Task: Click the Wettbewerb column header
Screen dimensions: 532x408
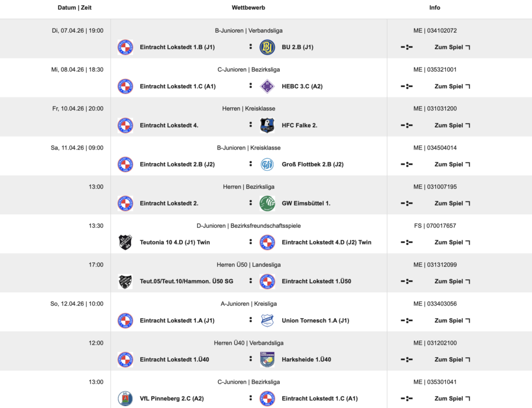Action: click(248, 8)
